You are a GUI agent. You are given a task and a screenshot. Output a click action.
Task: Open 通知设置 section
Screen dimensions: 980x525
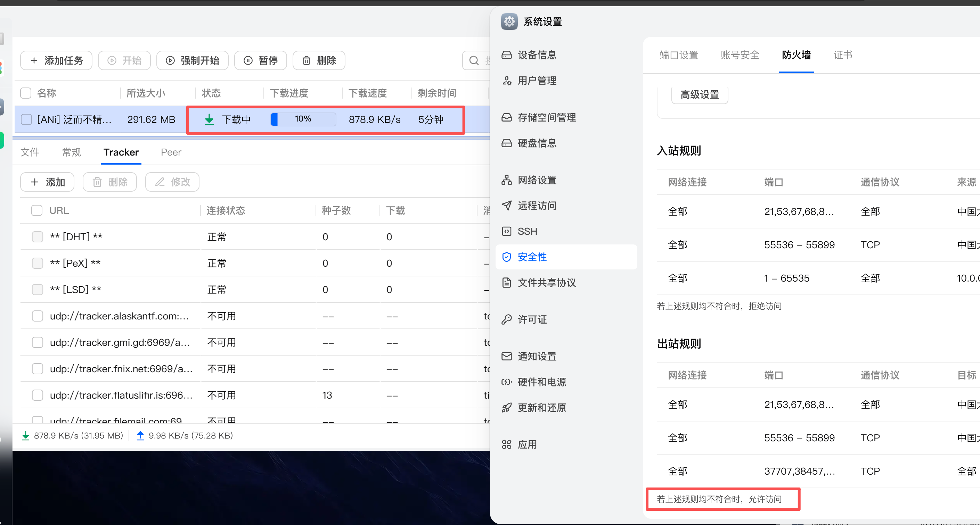pyautogui.click(x=537, y=356)
